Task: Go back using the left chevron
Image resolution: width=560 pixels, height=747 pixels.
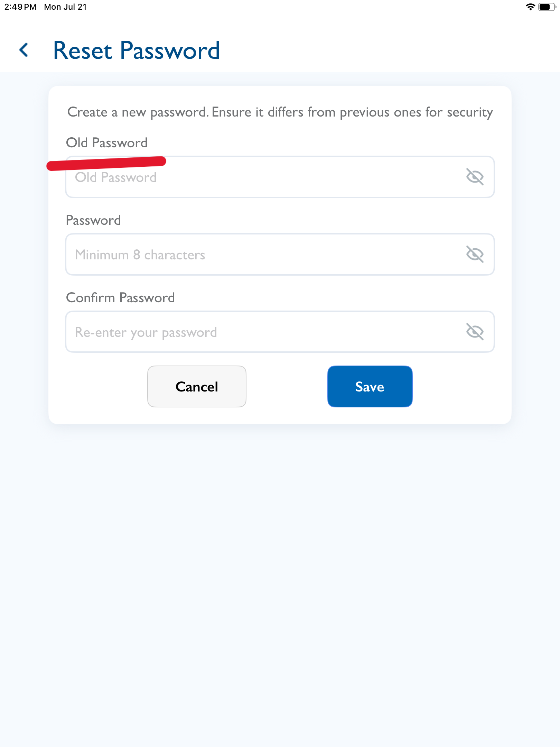Action: pyautogui.click(x=24, y=50)
